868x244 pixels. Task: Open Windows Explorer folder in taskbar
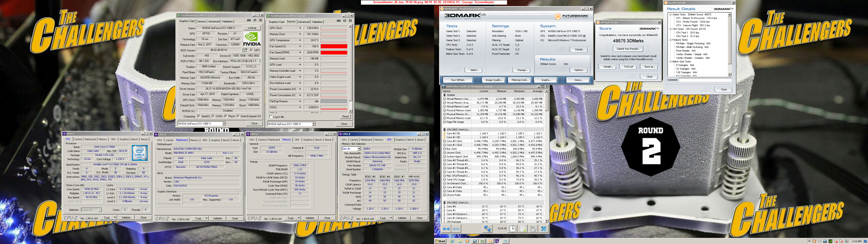point(460,241)
